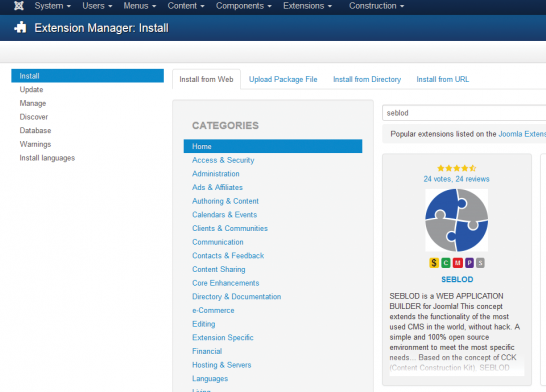Select the Home category
This screenshot has width=546, height=392.
(x=273, y=146)
